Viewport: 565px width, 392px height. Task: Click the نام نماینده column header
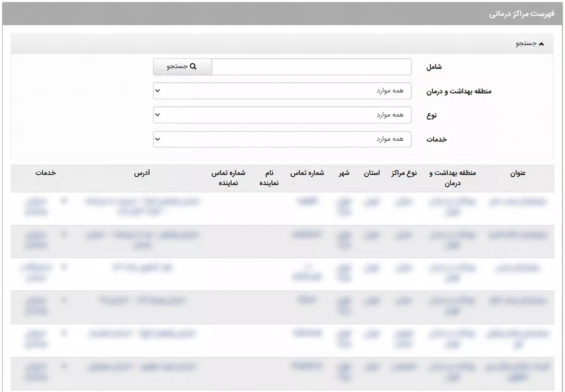pyautogui.click(x=269, y=178)
